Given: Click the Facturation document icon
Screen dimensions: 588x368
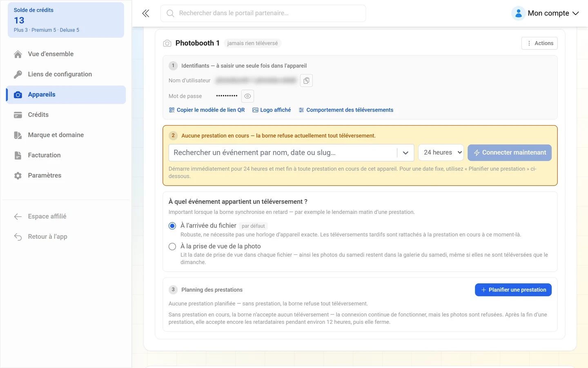Looking at the screenshot, I should pos(18,155).
